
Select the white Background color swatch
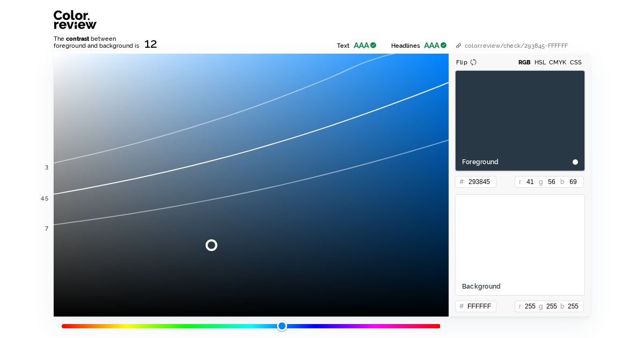tap(520, 245)
